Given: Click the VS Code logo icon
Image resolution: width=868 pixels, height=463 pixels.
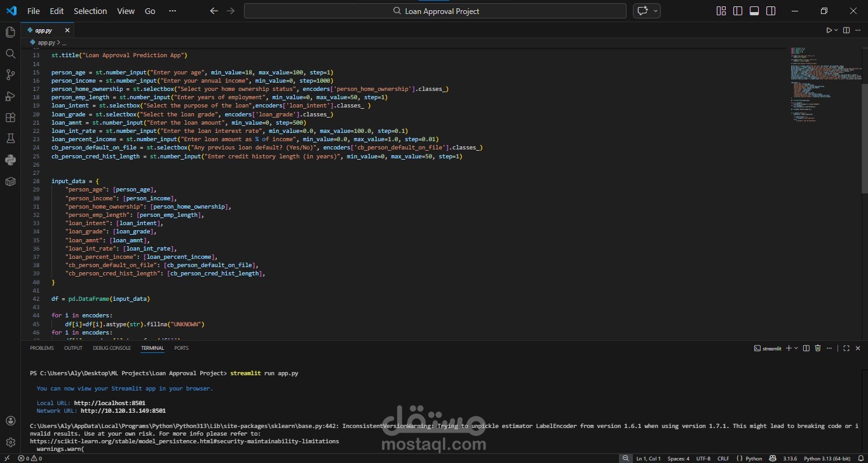Looking at the screenshot, I should click(x=11, y=11).
